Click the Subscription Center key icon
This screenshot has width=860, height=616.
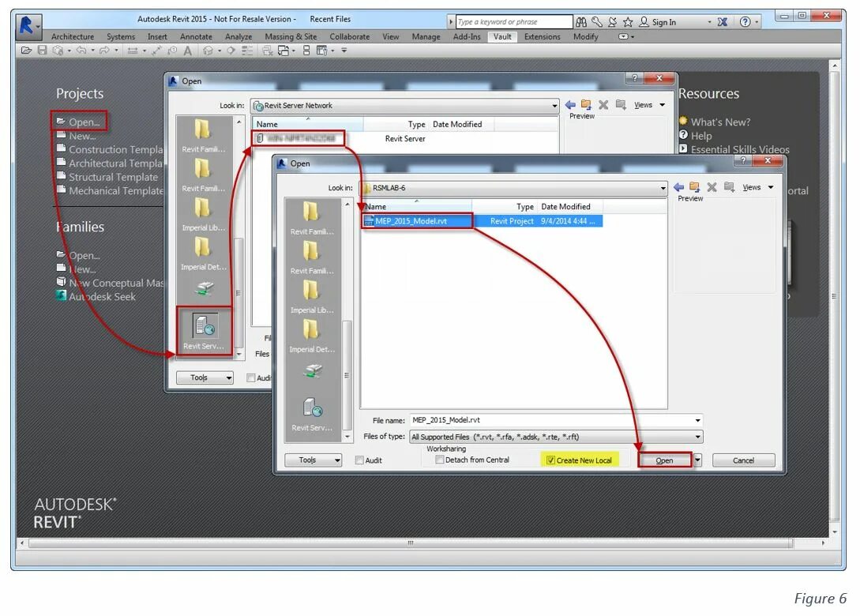pos(597,22)
